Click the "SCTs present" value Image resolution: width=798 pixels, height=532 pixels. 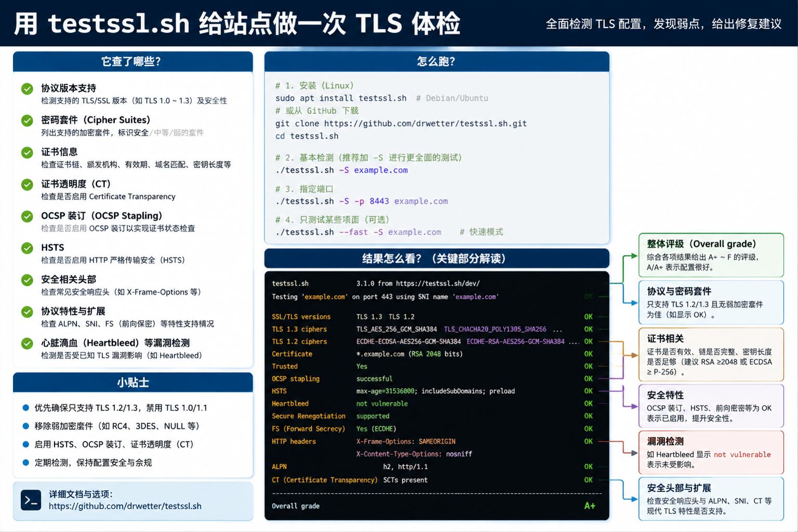(x=406, y=481)
